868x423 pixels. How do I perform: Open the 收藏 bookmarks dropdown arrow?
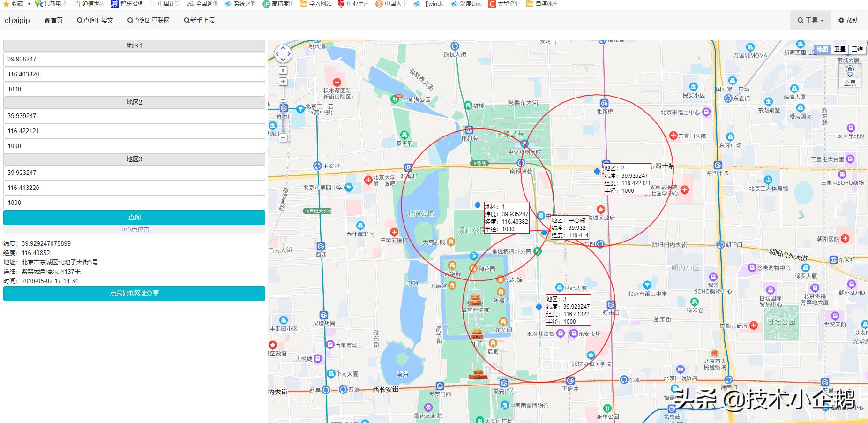pos(29,4)
